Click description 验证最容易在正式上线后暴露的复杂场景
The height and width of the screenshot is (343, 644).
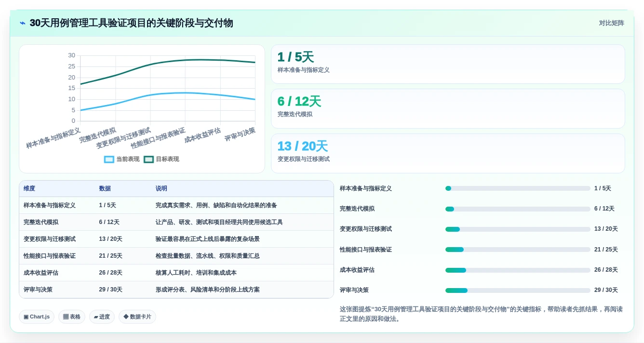point(208,239)
